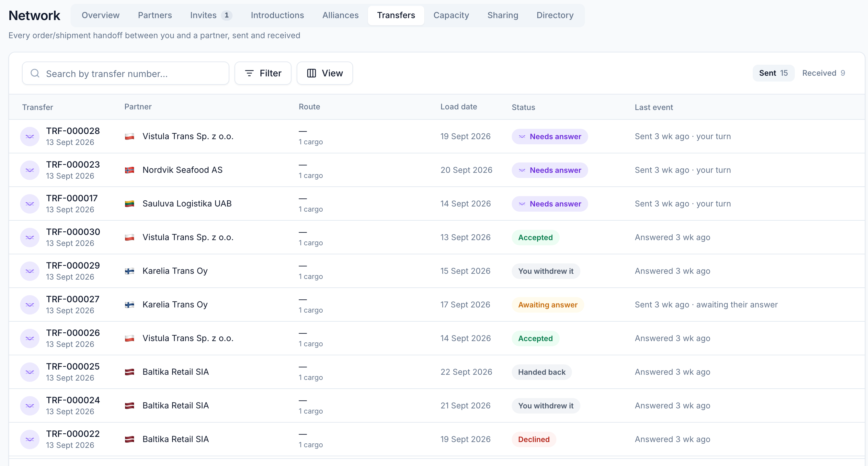Open the Alliances tab
The image size is (868, 466).
(x=340, y=15)
